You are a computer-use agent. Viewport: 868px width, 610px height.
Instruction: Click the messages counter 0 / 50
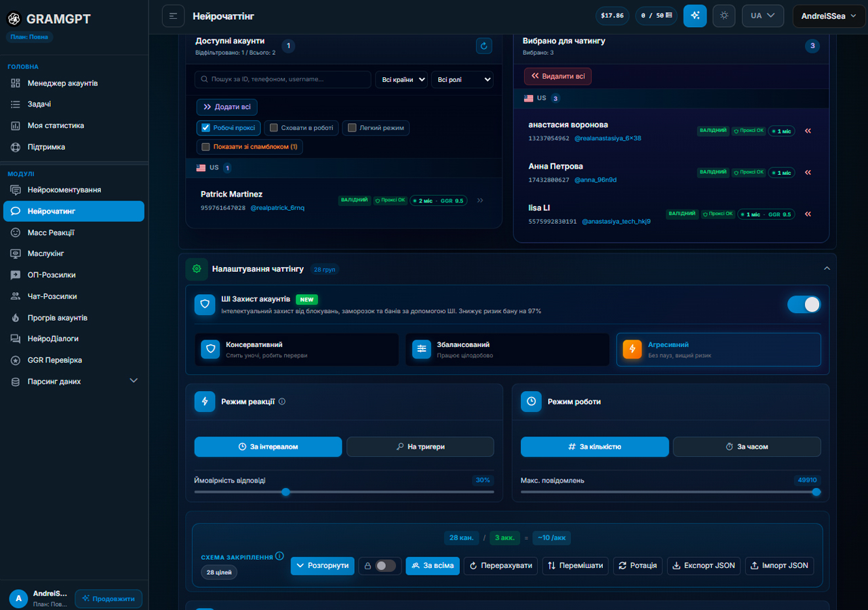656,16
